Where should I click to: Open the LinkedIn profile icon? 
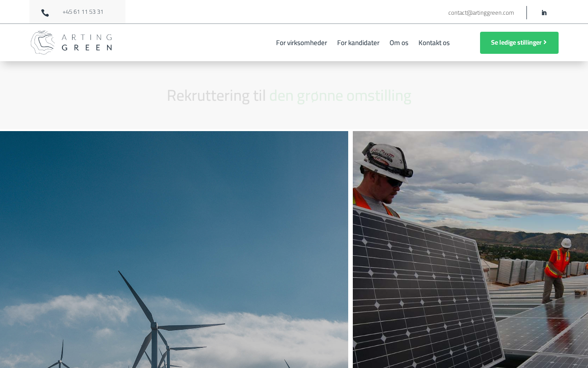(544, 13)
